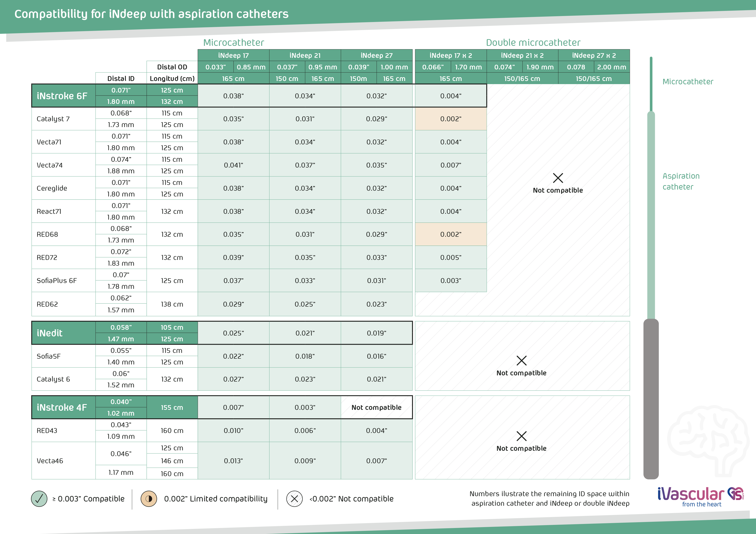The height and width of the screenshot is (534, 756).
Task: Click the X mark in iNstroke 6F double microcatheter area
Action: 558,178
